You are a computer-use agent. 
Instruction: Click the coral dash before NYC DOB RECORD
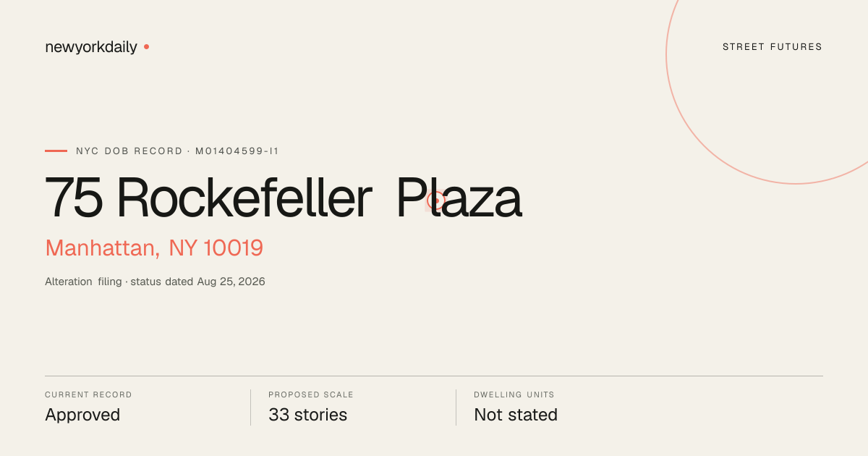pyautogui.click(x=56, y=151)
